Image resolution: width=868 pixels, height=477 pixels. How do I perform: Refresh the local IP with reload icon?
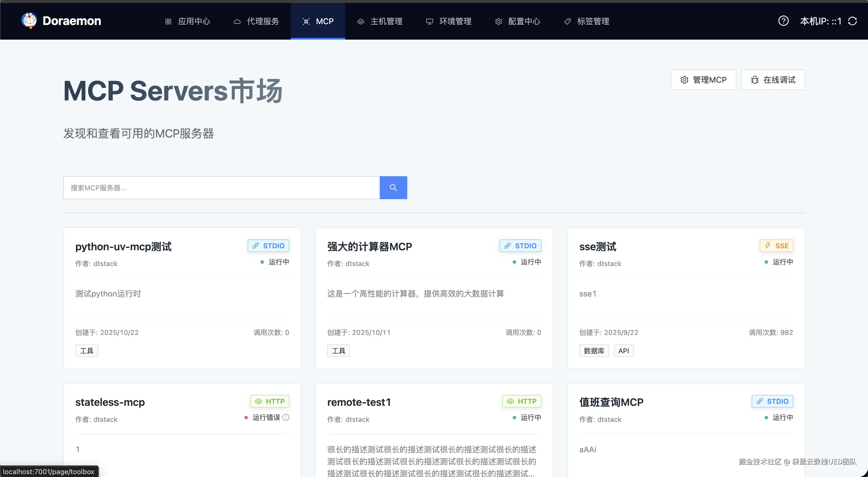pos(852,21)
